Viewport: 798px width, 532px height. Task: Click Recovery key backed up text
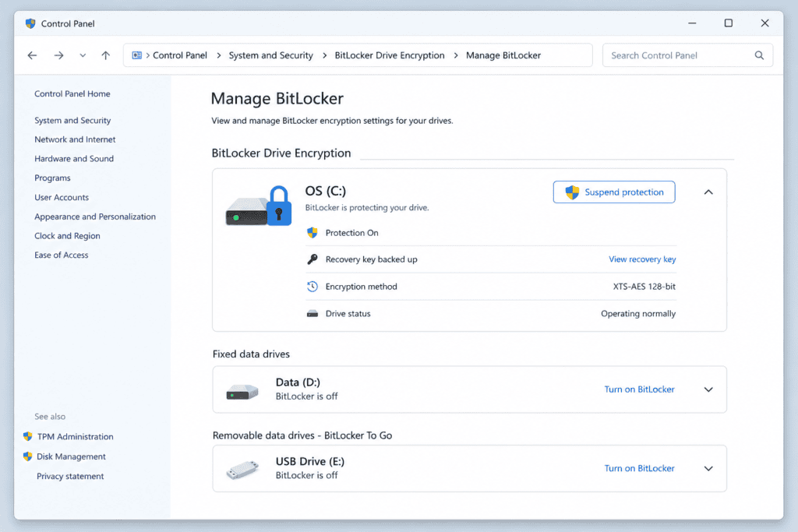coord(372,259)
